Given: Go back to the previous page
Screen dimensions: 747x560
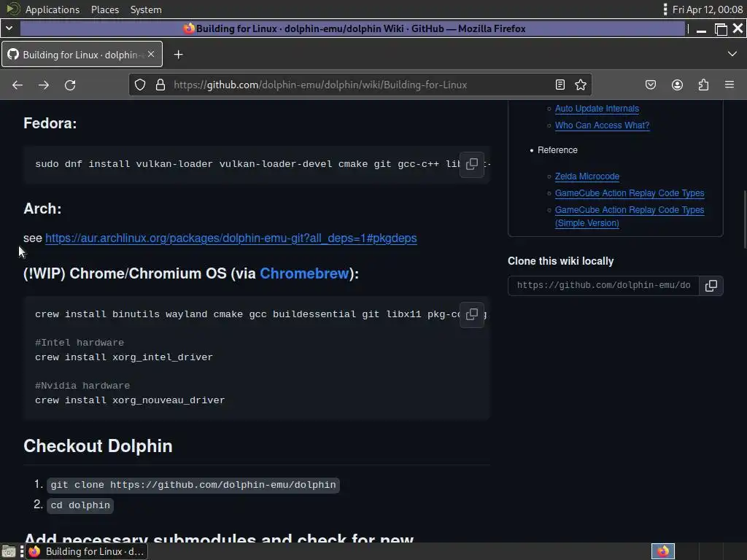Looking at the screenshot, I should point(18,85).
